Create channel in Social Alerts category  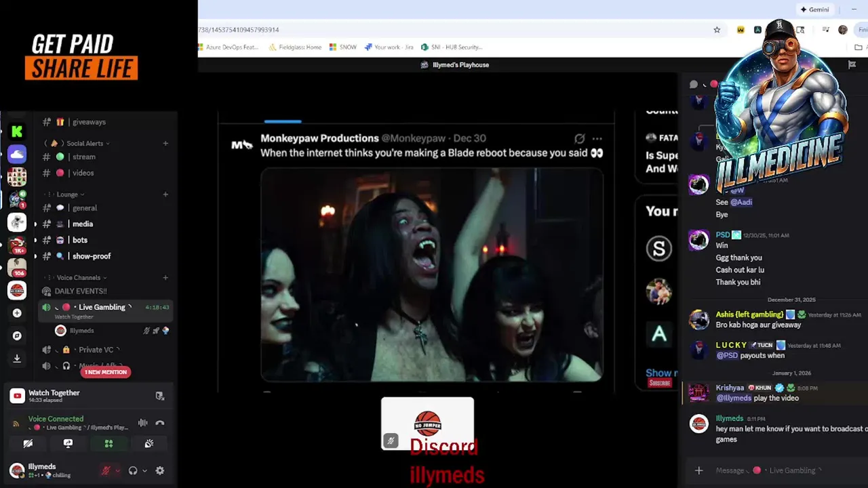click(165, 143)
